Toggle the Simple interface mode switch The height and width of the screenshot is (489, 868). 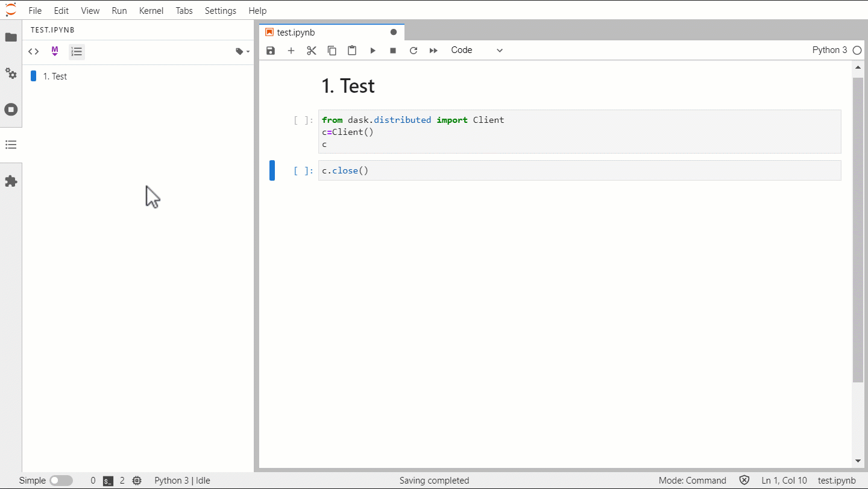click(61, 481)
